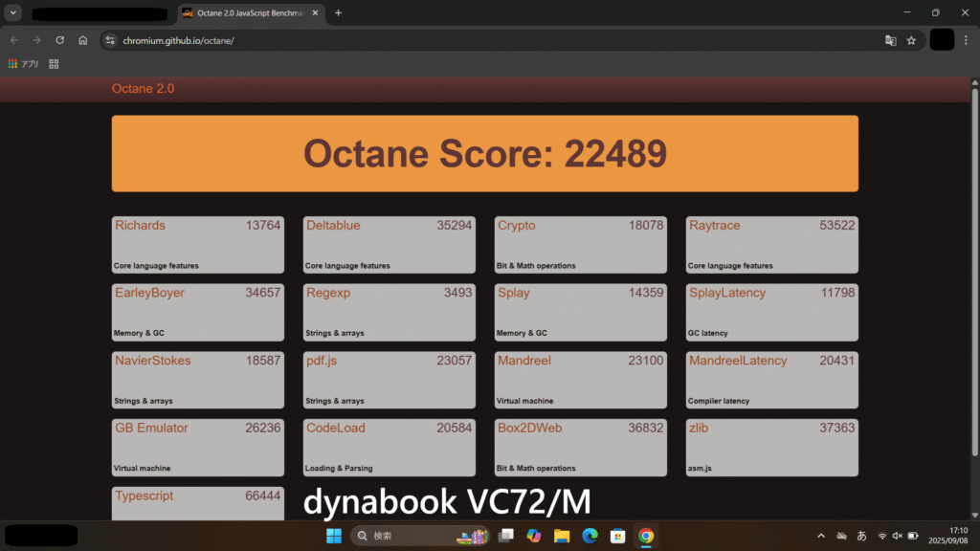The image size is (980, 551).
Task: Translate this page icon
Action: tap(891, 40)
